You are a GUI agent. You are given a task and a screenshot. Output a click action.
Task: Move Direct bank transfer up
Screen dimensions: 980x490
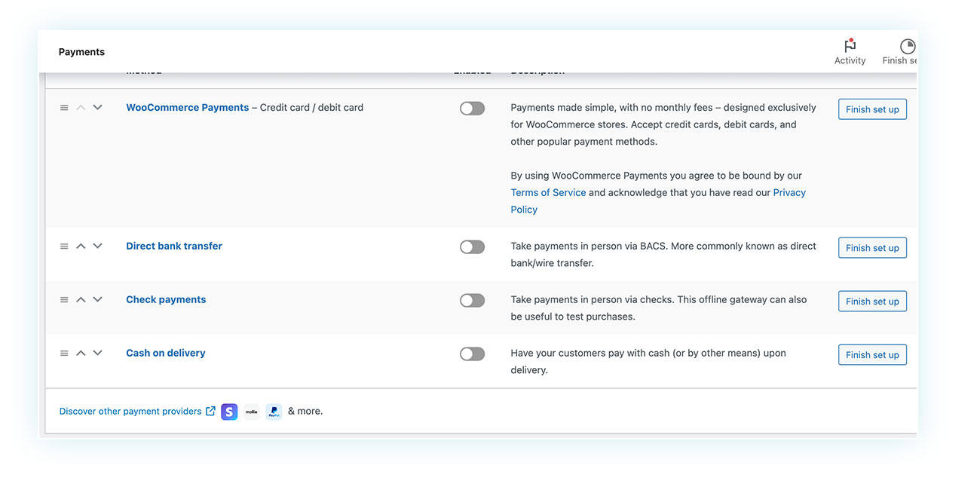coord(81,247)
